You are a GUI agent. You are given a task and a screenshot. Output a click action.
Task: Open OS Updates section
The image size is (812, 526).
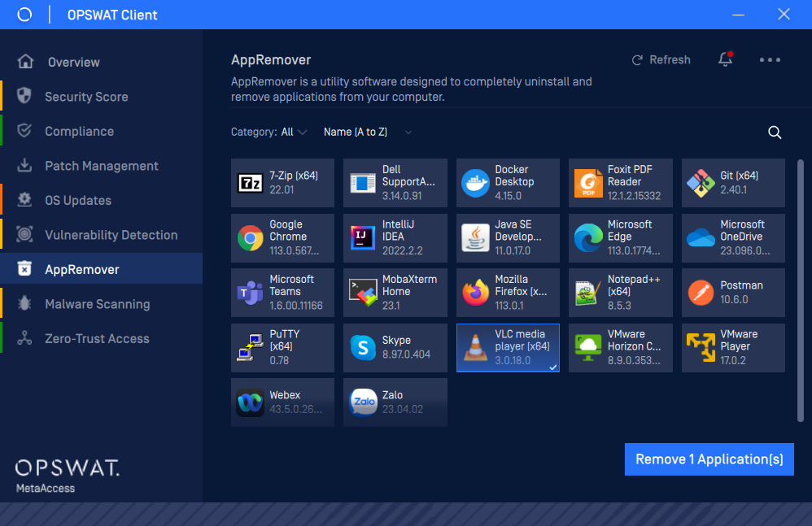[x=101, y=201]
